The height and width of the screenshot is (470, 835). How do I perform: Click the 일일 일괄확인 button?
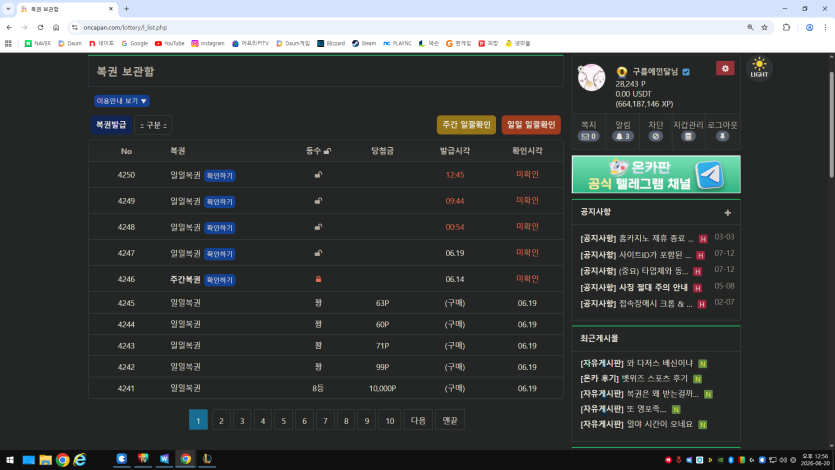pyautogui.click(x=531, y=125)
